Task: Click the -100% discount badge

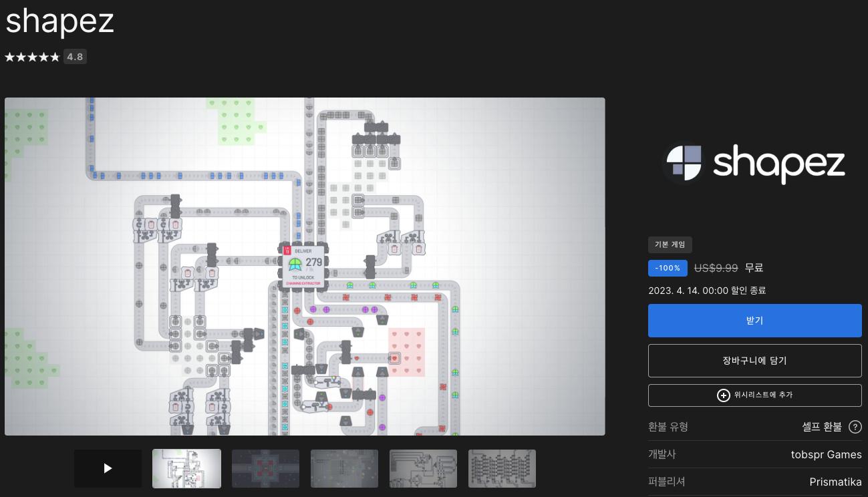Action: point(668,268)
